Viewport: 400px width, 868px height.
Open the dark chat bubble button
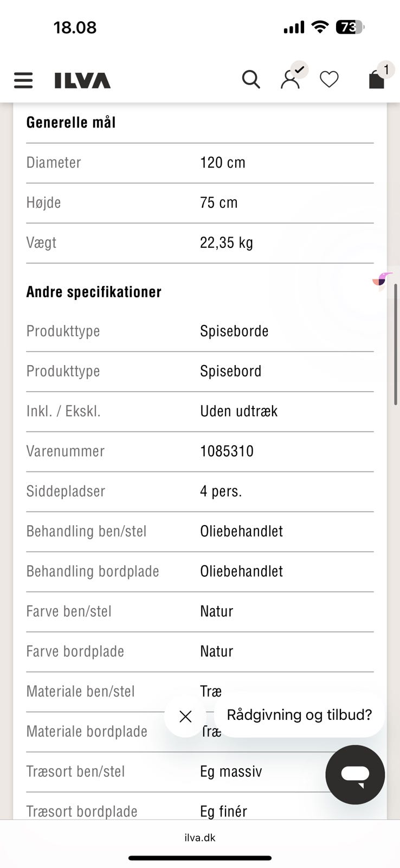pyautogui.click(x=355, y=774)
